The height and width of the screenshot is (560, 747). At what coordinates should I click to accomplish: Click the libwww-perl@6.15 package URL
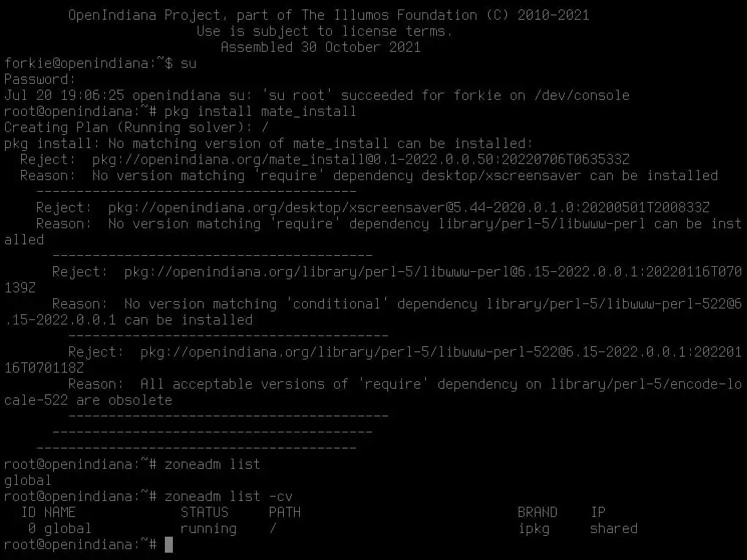373,279
